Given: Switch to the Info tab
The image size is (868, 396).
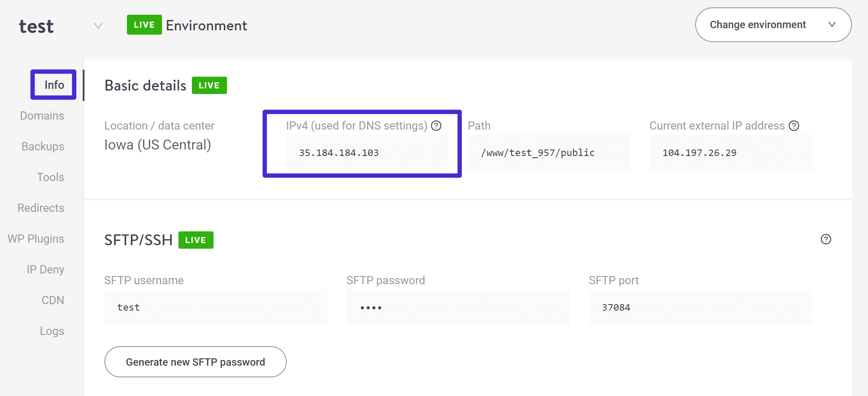Looking at the screenshot, I should coord(53,84).
